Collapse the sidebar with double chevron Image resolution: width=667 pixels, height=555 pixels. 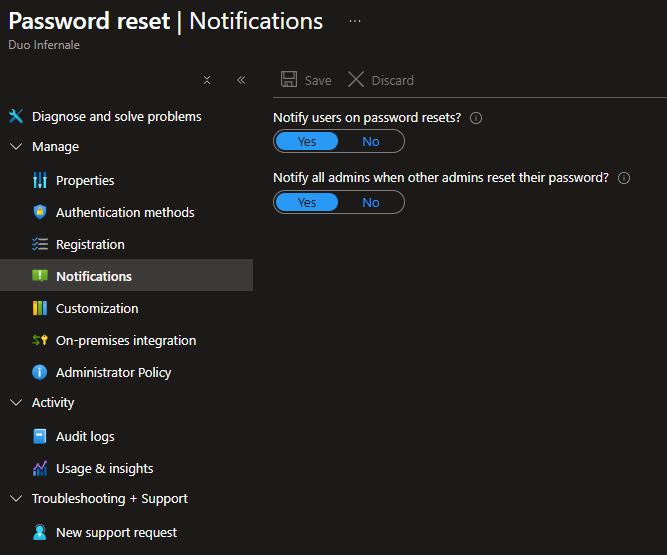click(x=241, y=80)
